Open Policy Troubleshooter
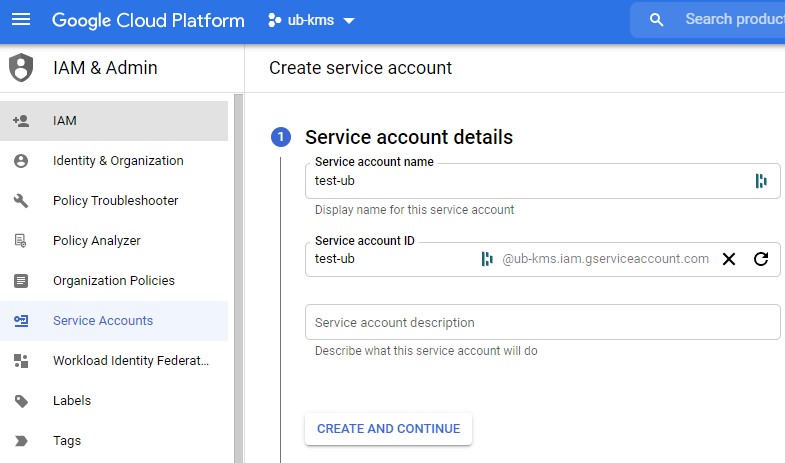Image resolution: width=785 pixels, height=463 pixels. pyautogui.click(x=114, y=201)
